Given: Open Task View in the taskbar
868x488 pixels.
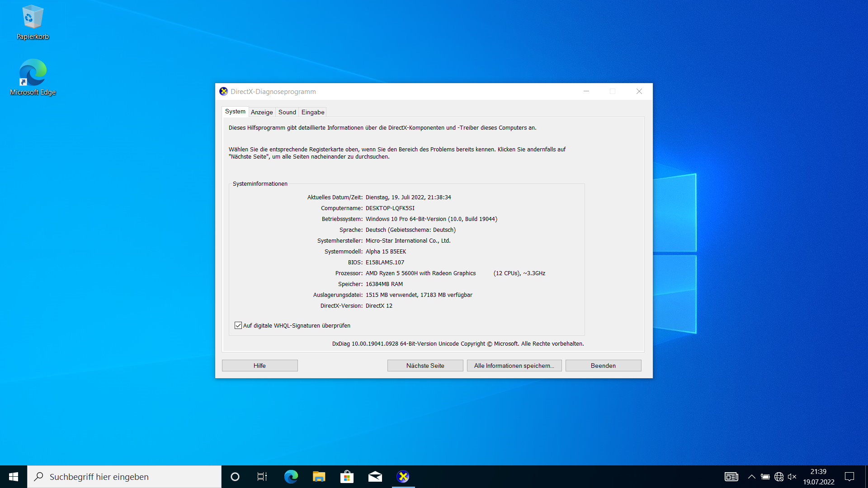Looking at the screenshot, I should (x=261, y=476).
